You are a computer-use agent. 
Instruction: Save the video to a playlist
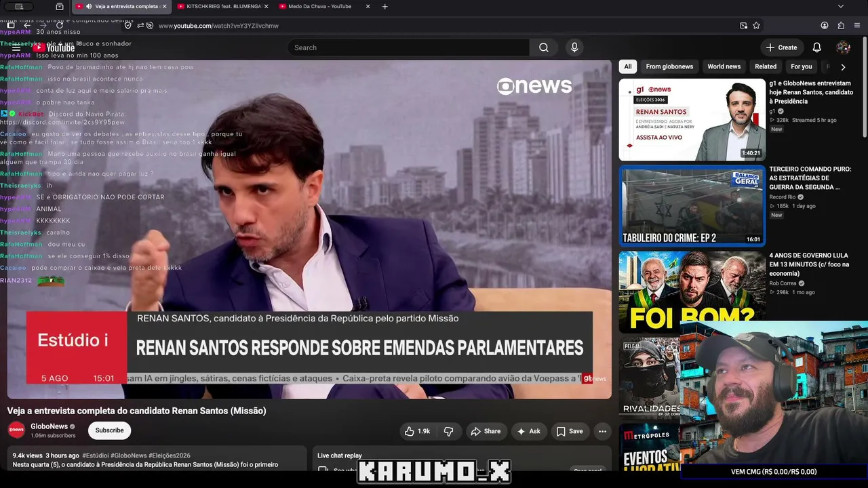click(570, 431)
